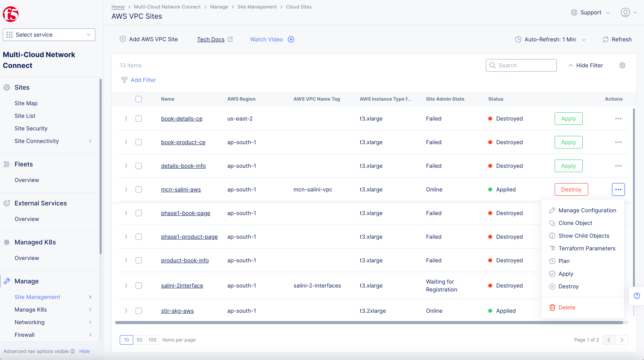This screenshot has height=360, width=644.
Task: Expand Site Connectivity submenu
Action: pyautogui.click(x=90, y=141)
